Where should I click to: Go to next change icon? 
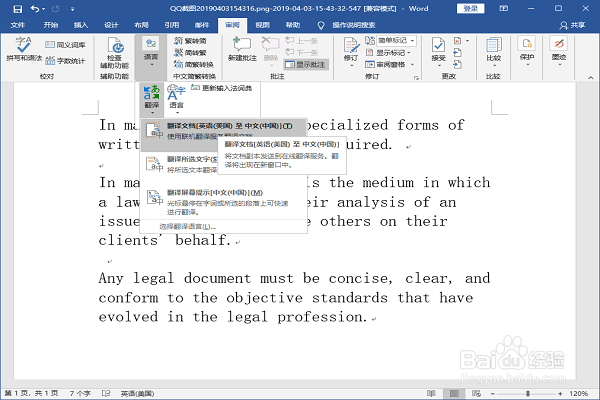(x=457, y=64)
